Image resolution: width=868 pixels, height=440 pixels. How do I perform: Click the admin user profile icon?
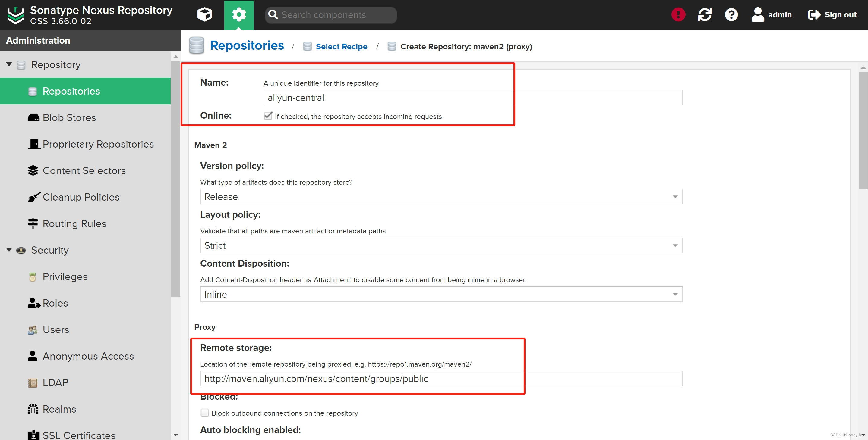[757, 15]
